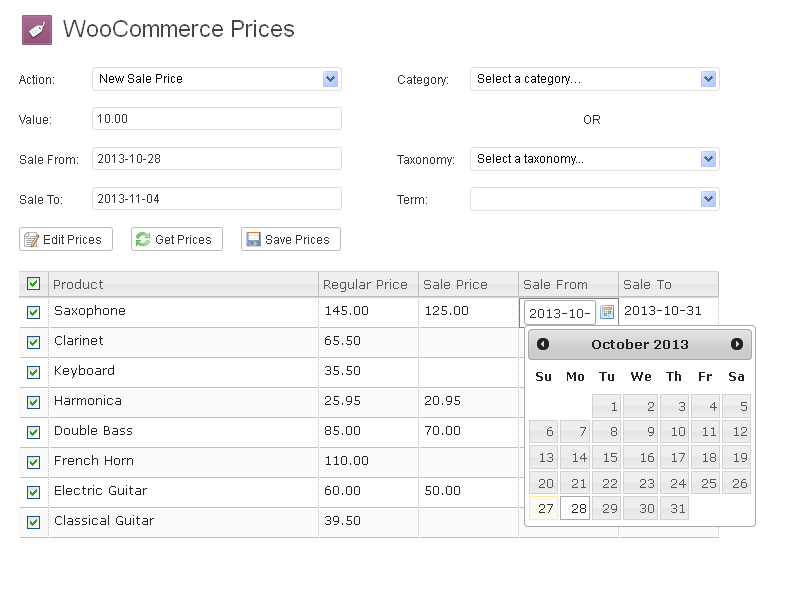
Task: Uncheck the Clarinet row checkbox
Action: click(x=34, y=342)
